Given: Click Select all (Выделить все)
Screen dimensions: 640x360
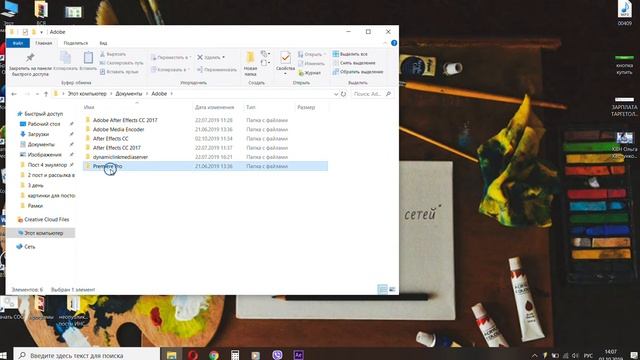Looking at the screenshot, I should point(350,54).
